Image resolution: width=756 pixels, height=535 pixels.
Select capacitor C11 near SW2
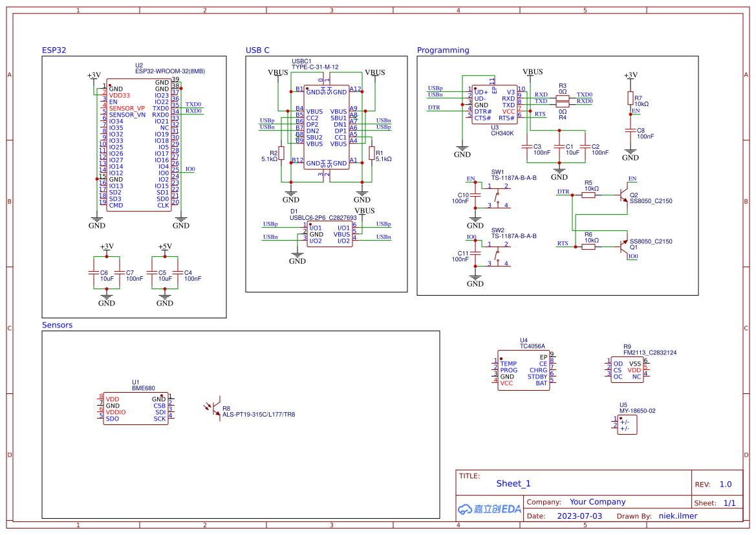pyautogui.click(x=475, y=254)
